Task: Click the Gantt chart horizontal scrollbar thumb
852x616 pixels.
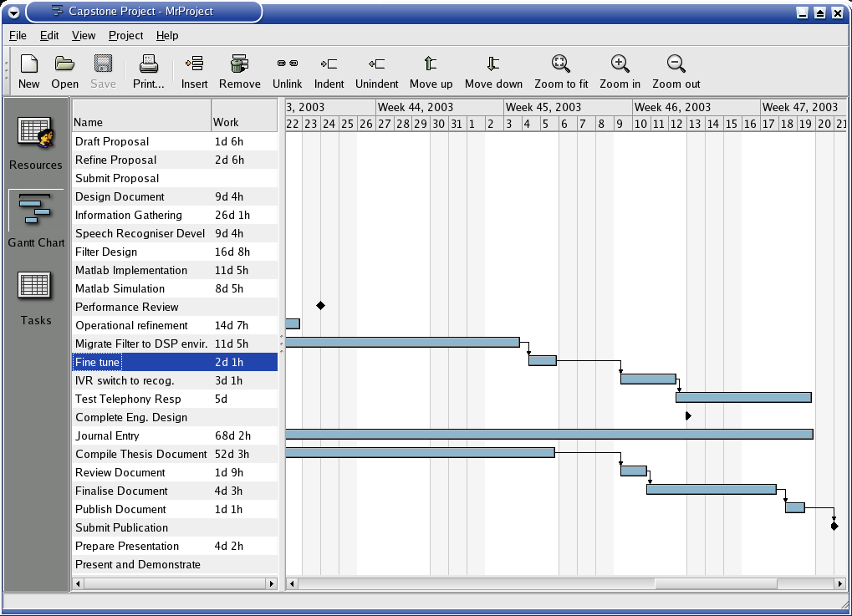Action: click(x=716, y=583)
